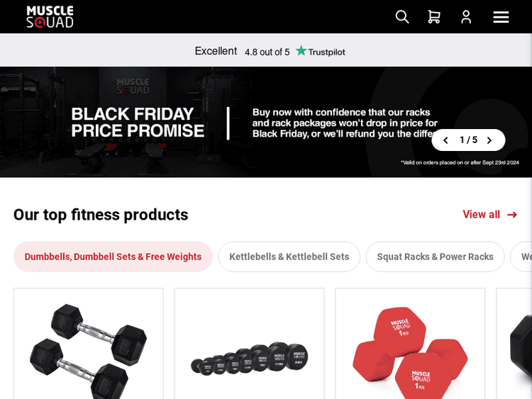This screenshot has width=532, height=399.
Task: Click the View all link
Action: coord(482,215)
